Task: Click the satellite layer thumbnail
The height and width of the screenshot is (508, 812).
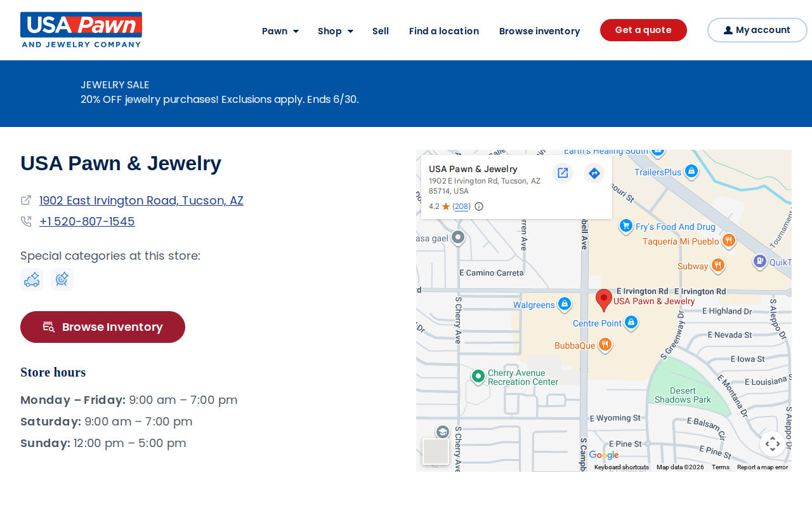Action: pos(436,451)
